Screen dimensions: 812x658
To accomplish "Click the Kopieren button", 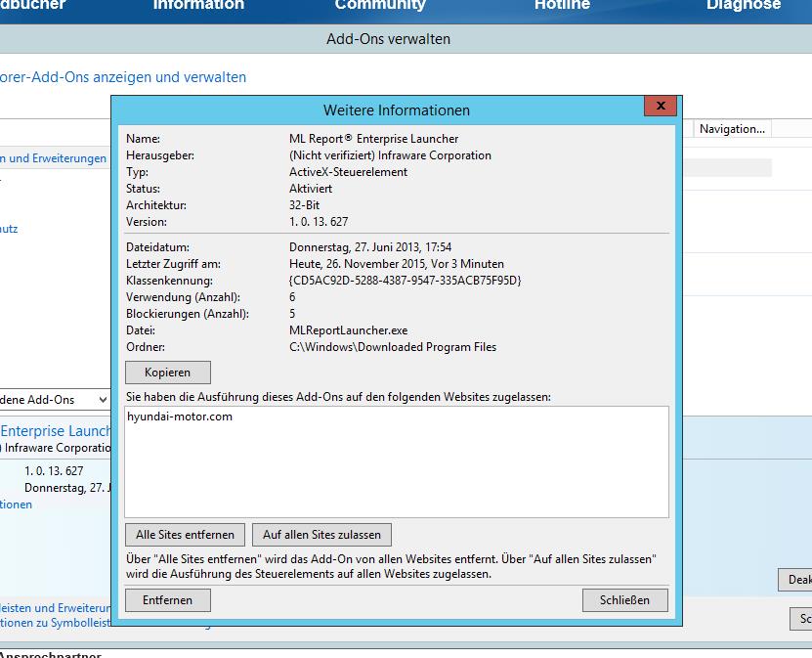I will pos(168,373).
